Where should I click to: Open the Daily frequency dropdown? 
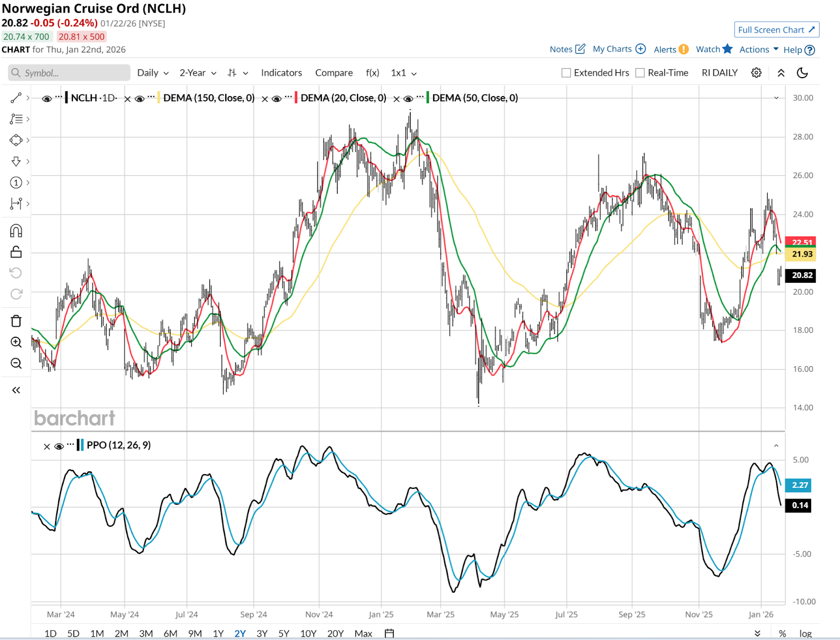(x=152, y=73)
